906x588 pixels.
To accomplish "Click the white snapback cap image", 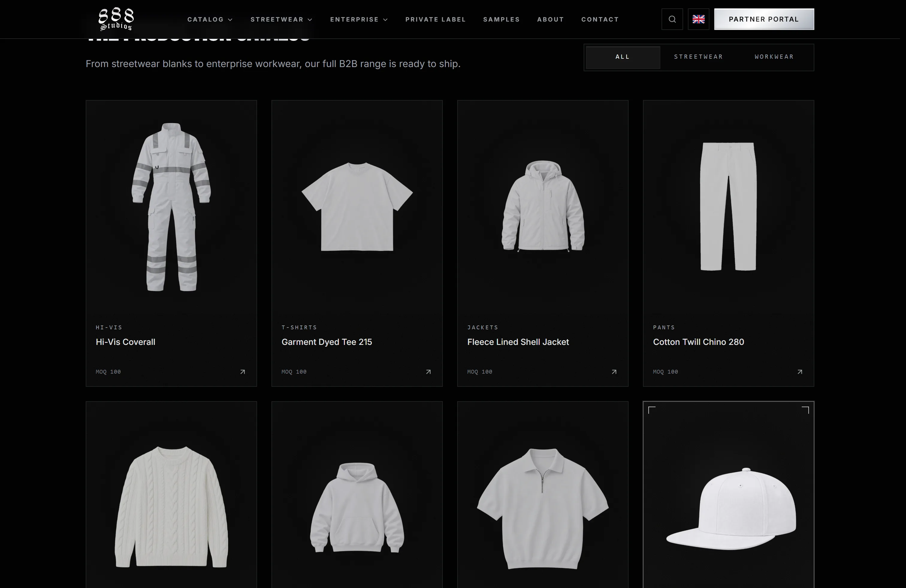I will point(731,509).
